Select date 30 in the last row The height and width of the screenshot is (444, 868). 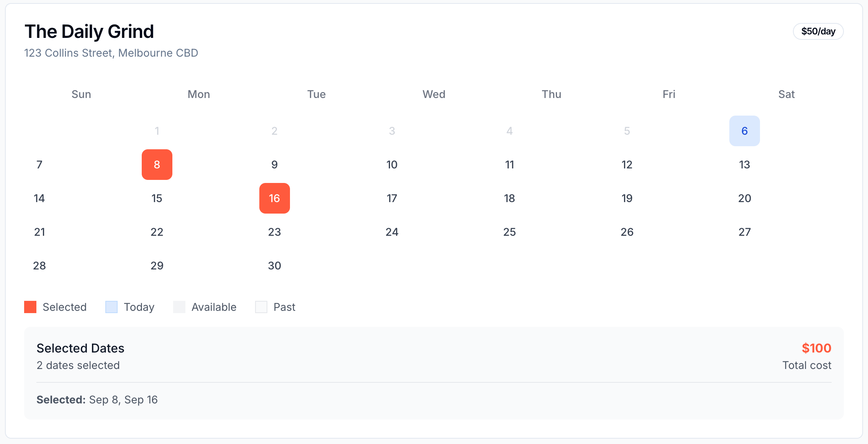(274, 266)
